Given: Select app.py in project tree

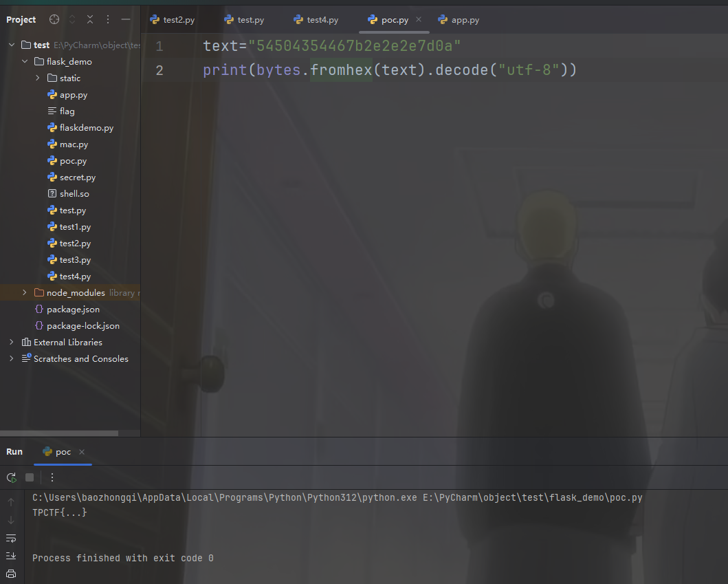Looking at the screenshot, I should pos(74,95).
